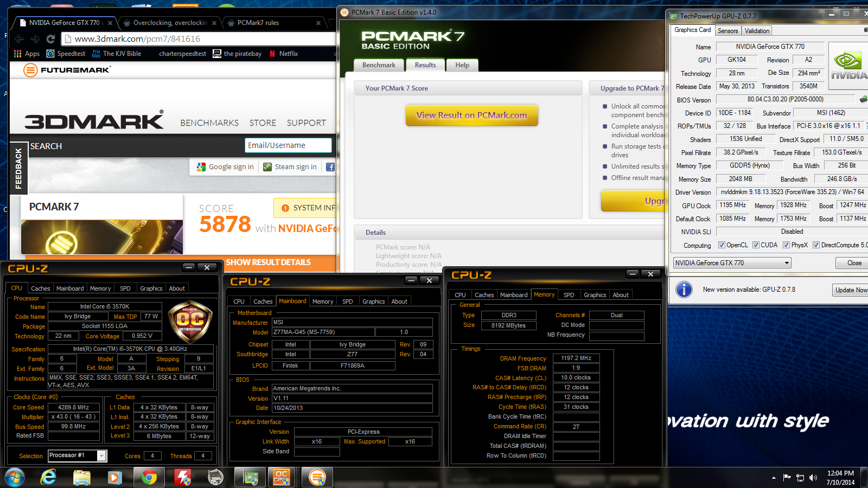
Task: Click the mainboard model Z77MA-G45 (MS-7759)
Action: (x=323, y=332)
